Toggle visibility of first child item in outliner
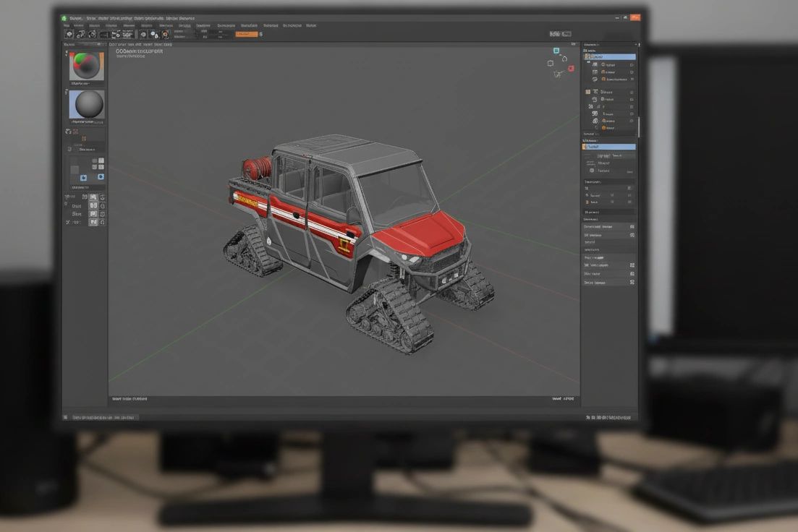This screenshot has height=532, width=798. point(632,64)
